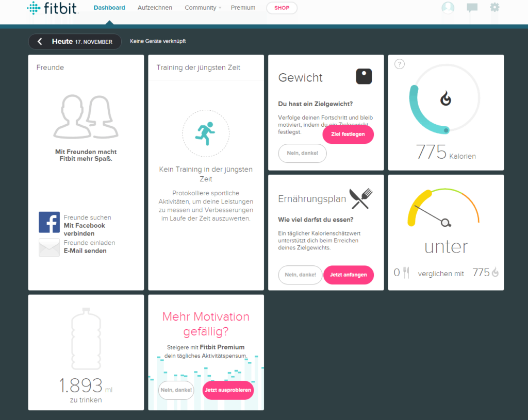Click E-Mail senden link
Screen dimensions: 528x420
click(85, 251)
